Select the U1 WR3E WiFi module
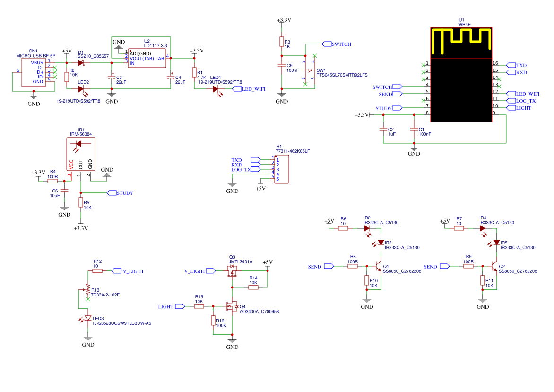The image size is (554, 392). click(x=461, y=75)
